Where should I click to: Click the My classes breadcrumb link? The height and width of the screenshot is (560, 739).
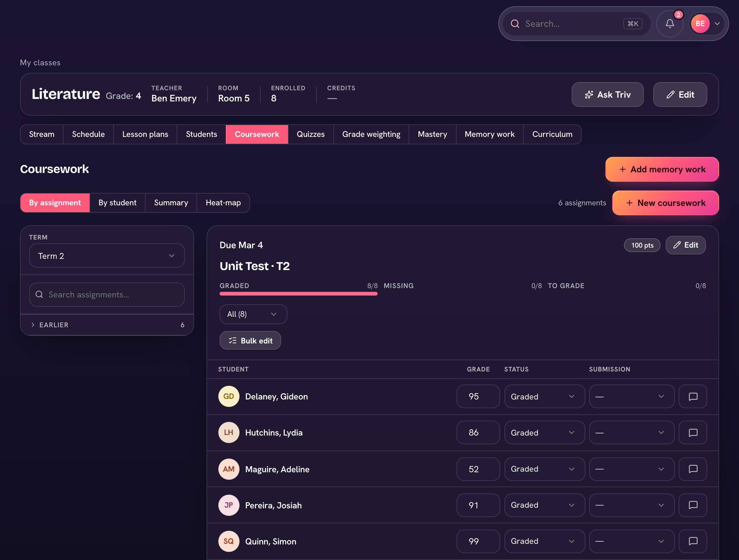coord(40,63)
